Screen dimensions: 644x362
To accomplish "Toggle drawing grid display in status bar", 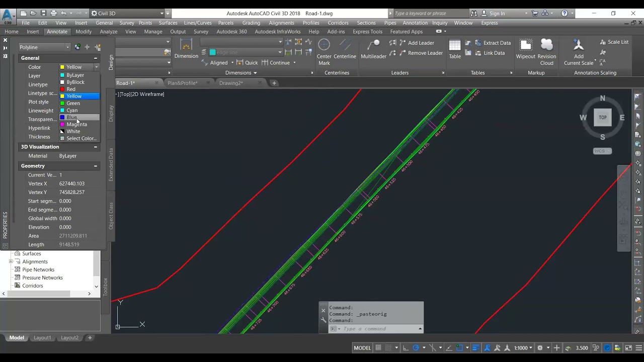I will point(378,348).
